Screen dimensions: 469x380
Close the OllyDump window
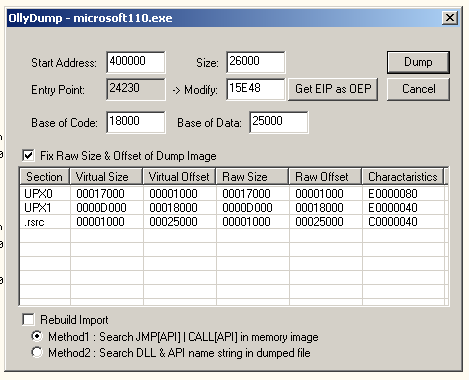coord(450,18)
